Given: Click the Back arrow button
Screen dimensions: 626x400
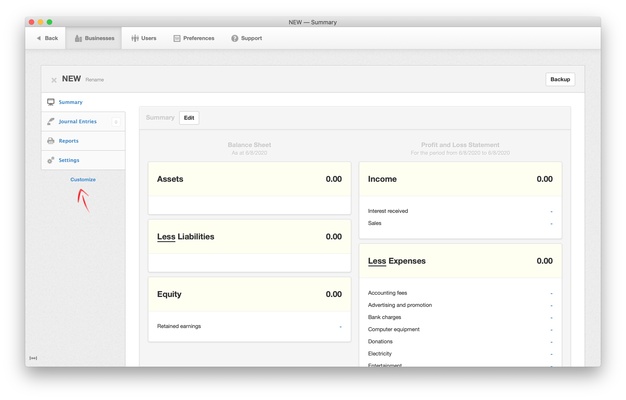Looking at the screenshot, I should tap(47, 38).
